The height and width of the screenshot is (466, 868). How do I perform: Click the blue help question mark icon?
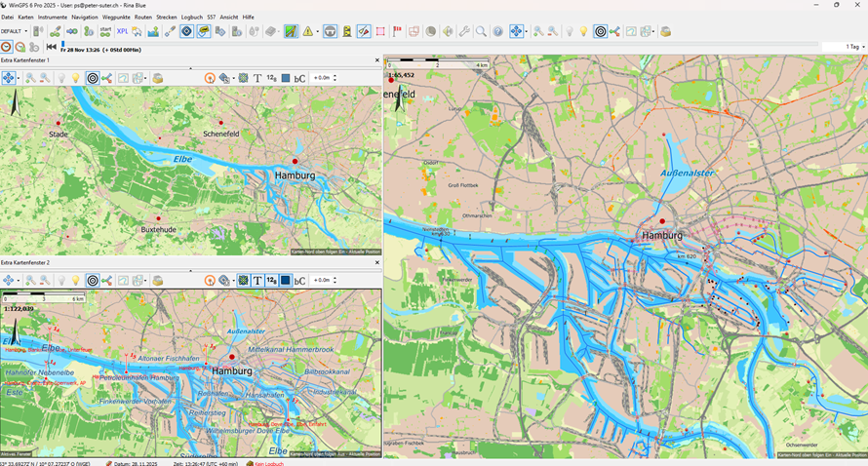(497, 31)
